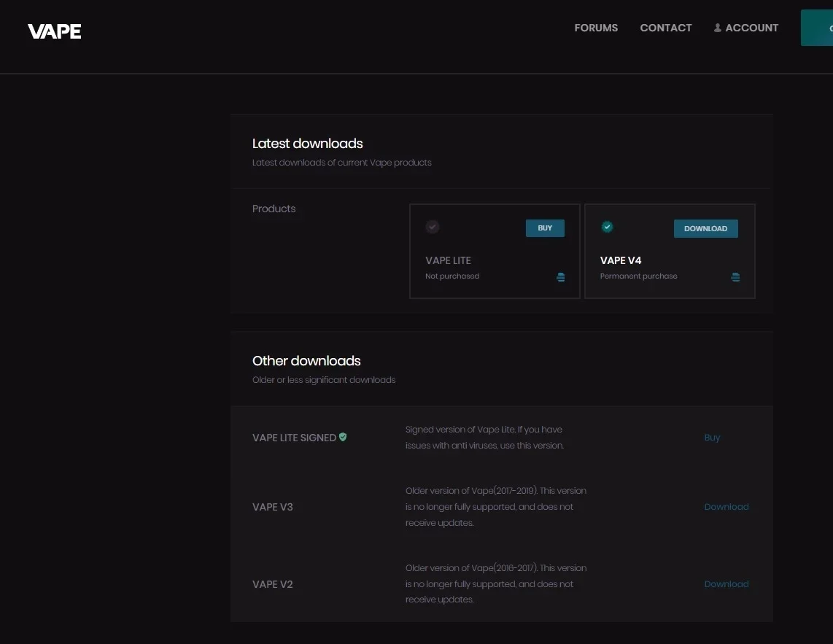The height and width of the screenshot is (644, 833).
Task: Click the Buy link for Vape Lite Signed
Action: point(712,438)
